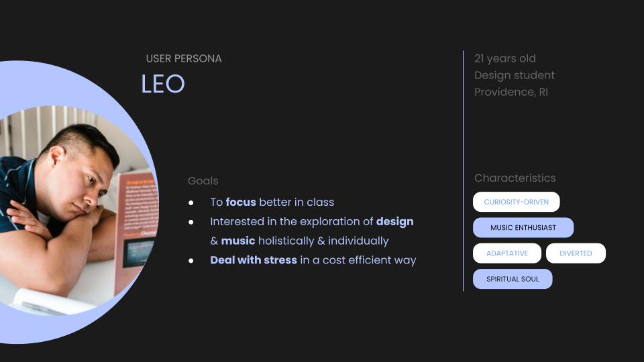Click the bullet dot before "Deal with stress"
Viewport: 644px width, 362px height.
pos(191,261)
